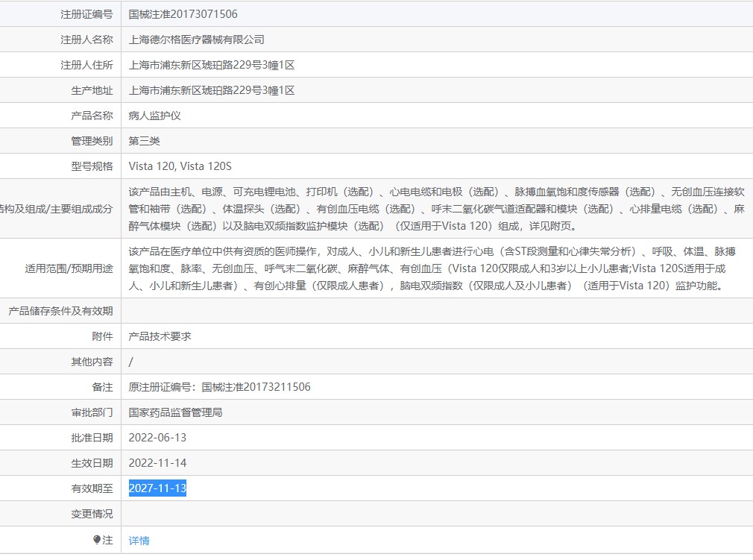Click the highlighted date 2027-11-13
753x560 pixels.
tap(157, 488)
